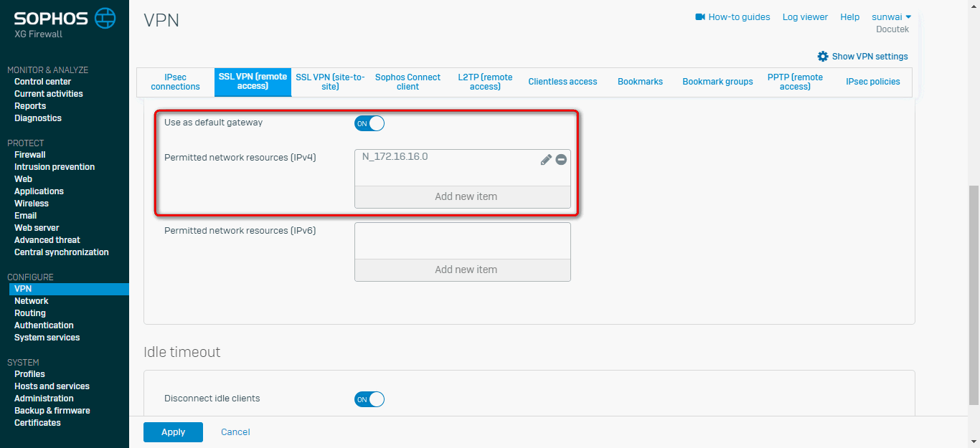Switch to IPsec connections tab

[x=176, y=82]
